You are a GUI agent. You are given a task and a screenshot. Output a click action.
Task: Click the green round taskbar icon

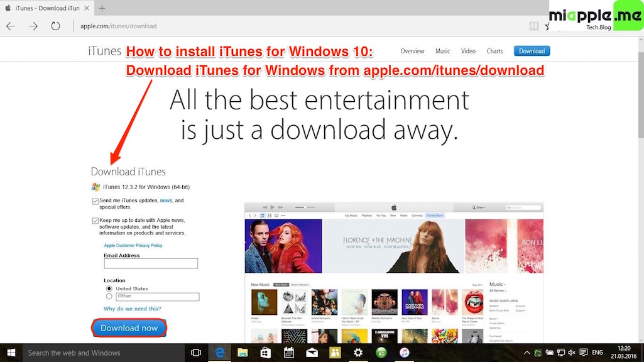point(381,353)
